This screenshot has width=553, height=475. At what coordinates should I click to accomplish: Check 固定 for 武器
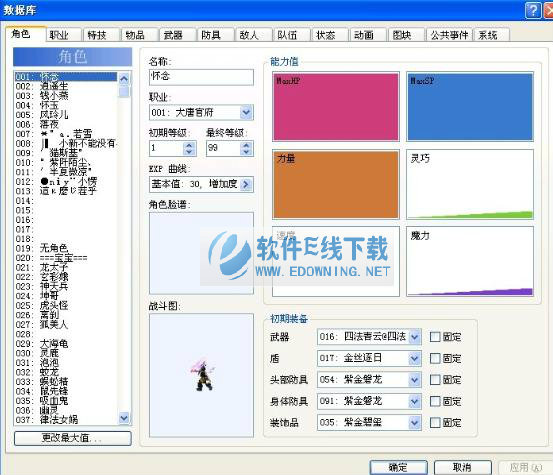[435, 337]
